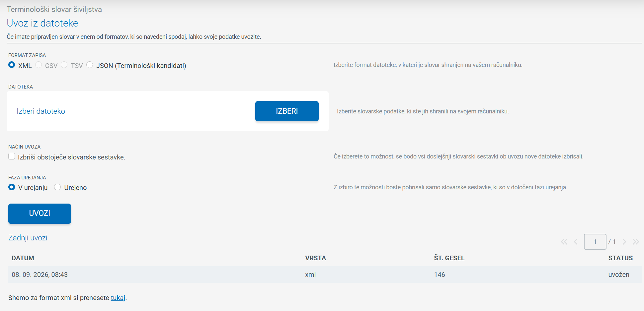The image size is (644, 311).
Task: Click the xml type cell
Action: (310, 275)
